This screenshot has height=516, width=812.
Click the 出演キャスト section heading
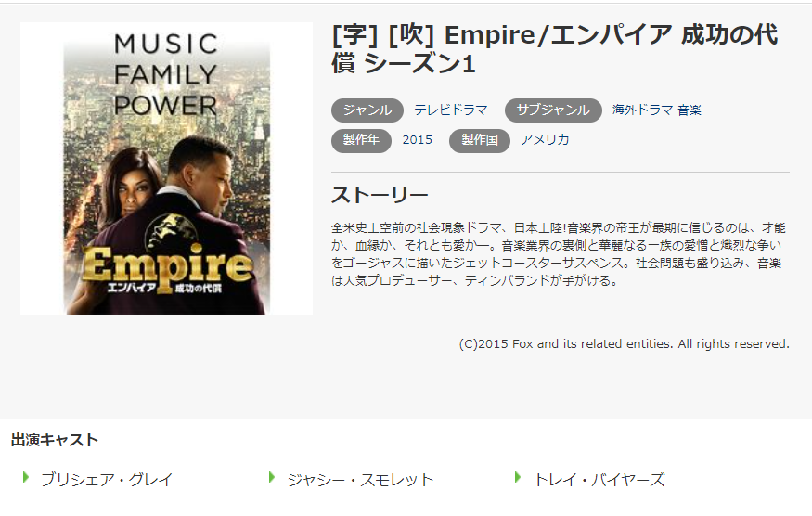pos(55,440)
